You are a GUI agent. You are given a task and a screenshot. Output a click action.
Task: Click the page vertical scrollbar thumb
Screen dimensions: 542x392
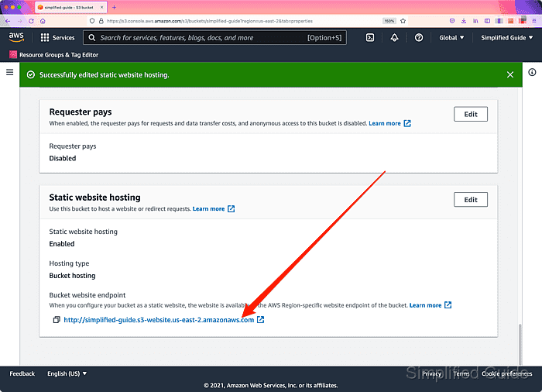520,344
